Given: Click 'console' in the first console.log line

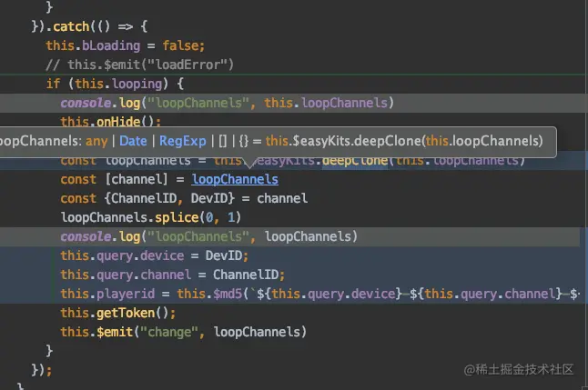Looking at the screenshot, I should pos(86,103).
